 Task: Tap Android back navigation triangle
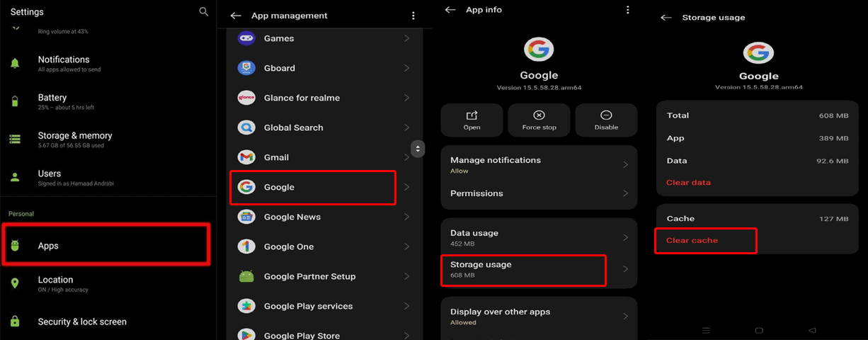pos(812,330)
